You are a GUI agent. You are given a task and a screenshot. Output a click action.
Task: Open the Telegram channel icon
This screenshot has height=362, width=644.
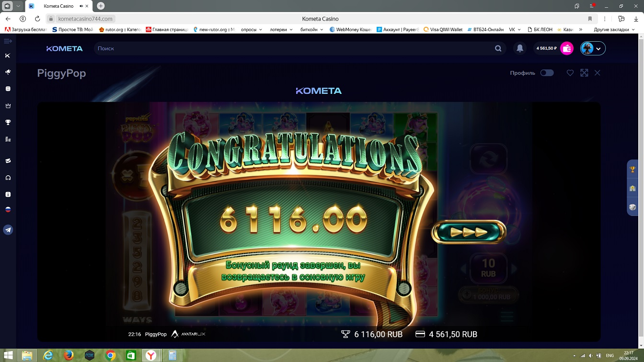click(x=8, y=230)
